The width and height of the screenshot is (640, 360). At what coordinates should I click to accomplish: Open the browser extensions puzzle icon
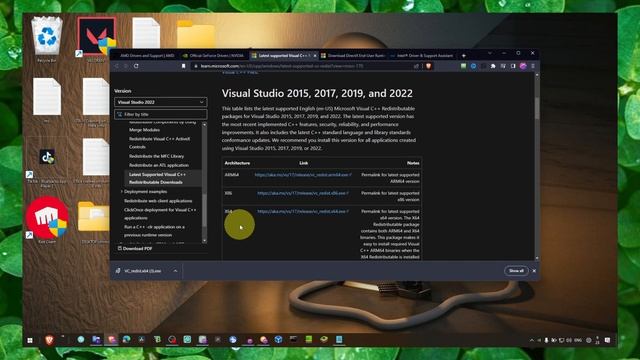(x=493, y=66)
